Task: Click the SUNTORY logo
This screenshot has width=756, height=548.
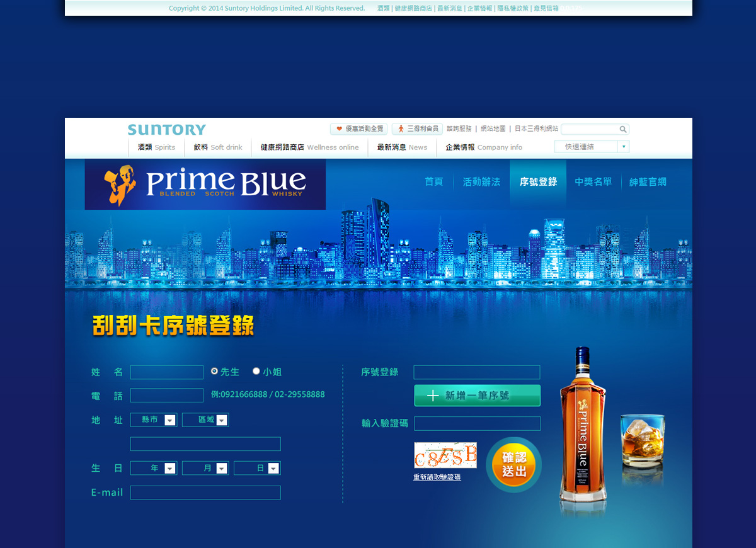Action: [x=167, y=130]
